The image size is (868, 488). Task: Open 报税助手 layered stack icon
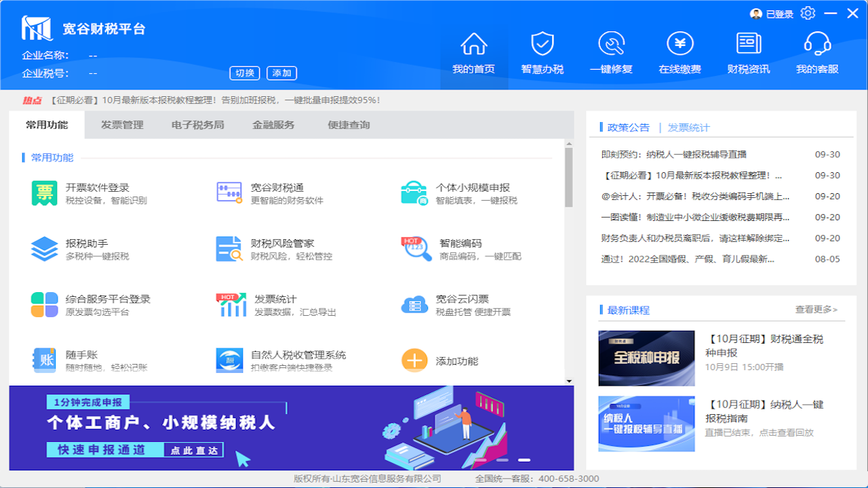pyautogui.click(x=44, y=249)
